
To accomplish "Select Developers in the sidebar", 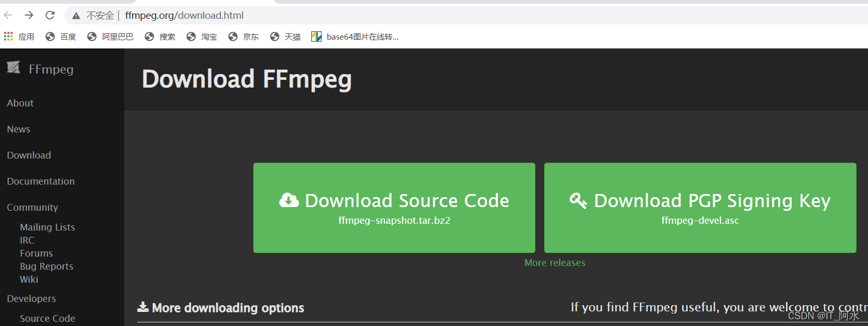I will pyautogui.click(x=31, y=299).
